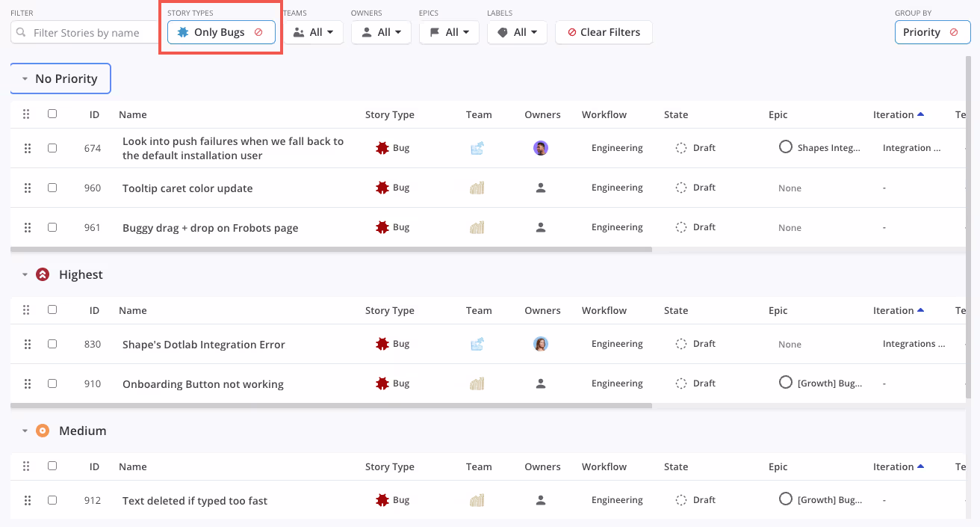Sort No Priority table by Iteration
The width and height of the screenshot is (980, 527).
(898, 114)
